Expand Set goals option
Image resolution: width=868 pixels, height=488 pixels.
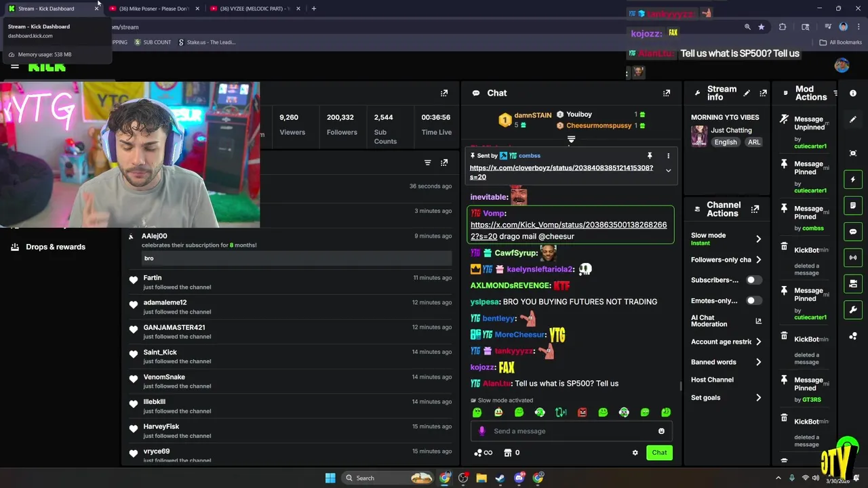coord(758,398)
